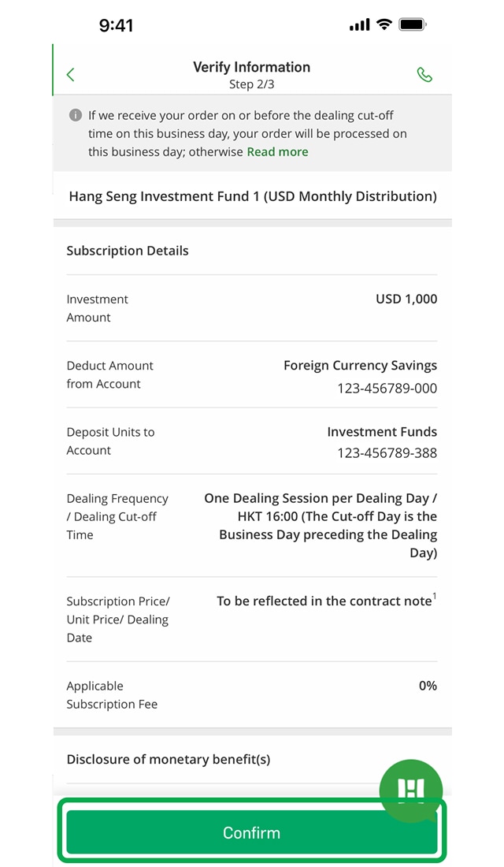Tap the Hang Seng Investment Fund 1 name
This screenshot has width=504, height=867.
pyautogui.click(x=253, y=196)
